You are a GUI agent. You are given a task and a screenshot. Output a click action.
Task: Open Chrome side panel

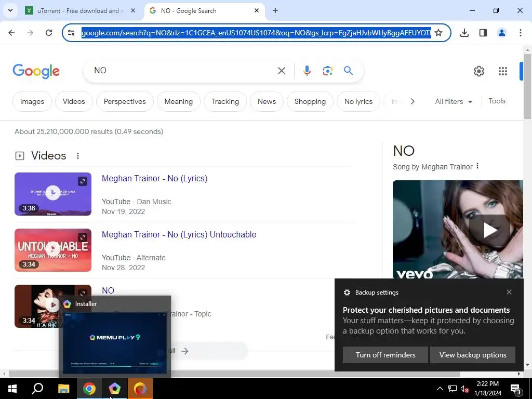tap(483, 33)
